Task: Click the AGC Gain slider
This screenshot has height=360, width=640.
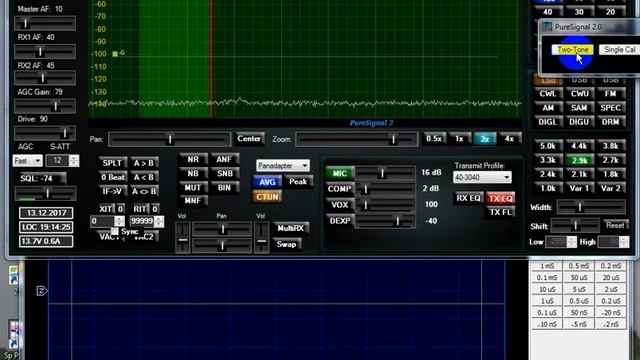Action: coord(45,107)
